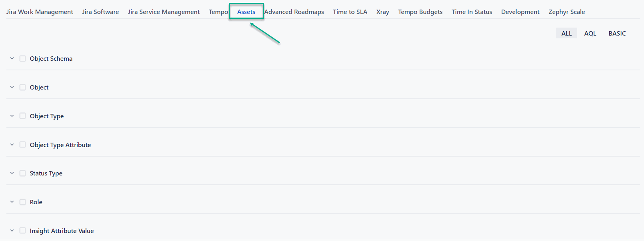The width and height of the screenshot is (644, 241).
Task: Expand the Status Type chevron
Action: click(x=12, y=173)
